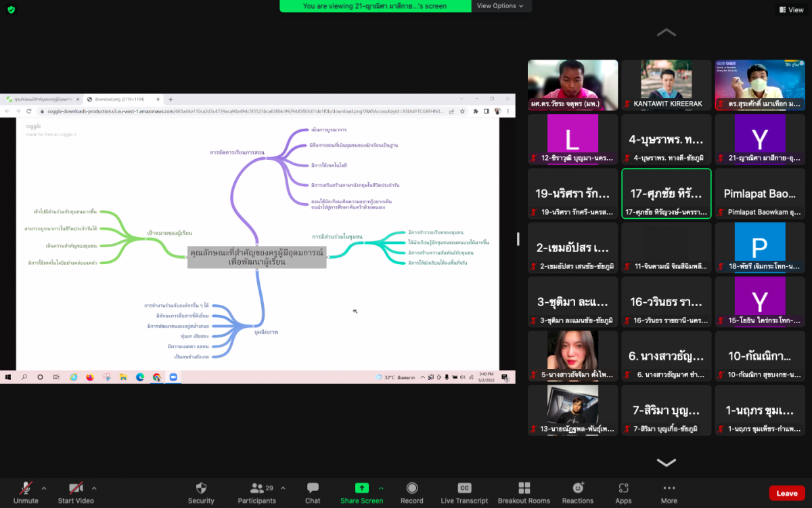Select the 2-เขมอัปสร เสนชัย participant tile
812x508 pixels.
[572, 247]
